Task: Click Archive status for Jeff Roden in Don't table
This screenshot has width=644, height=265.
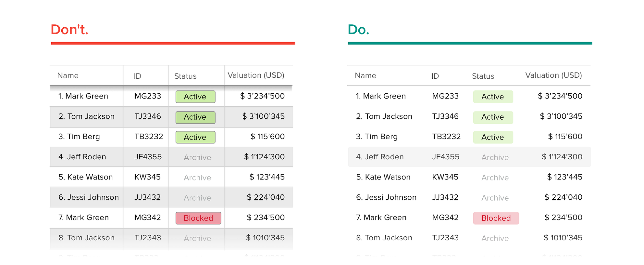Action: 197,157
